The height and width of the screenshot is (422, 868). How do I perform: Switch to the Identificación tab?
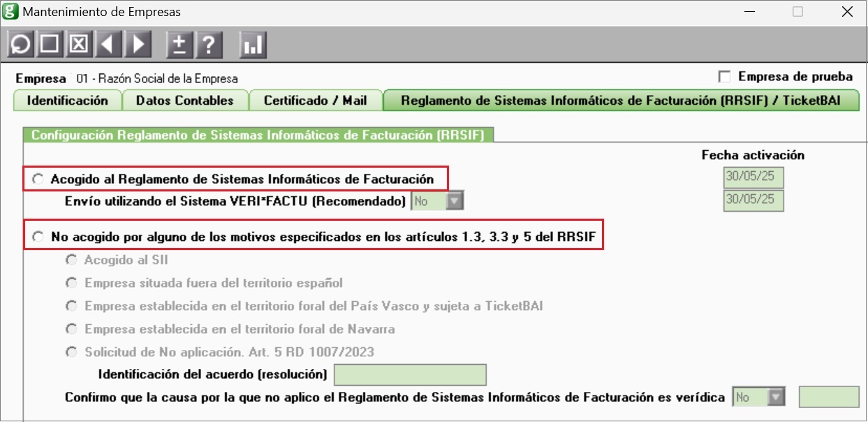[x=68, y=101]
